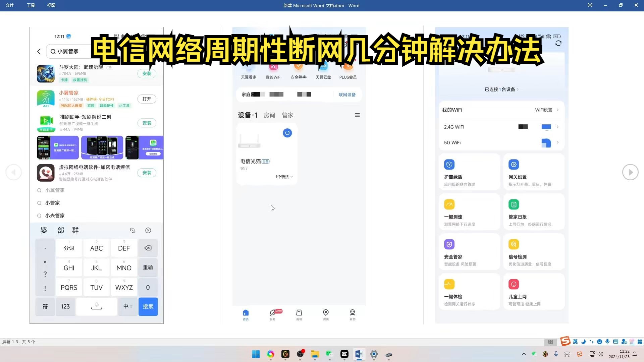Expand the 1个玩法 dropdown
644x362 pixels.
pyautogui.click(x=284, y=177)
